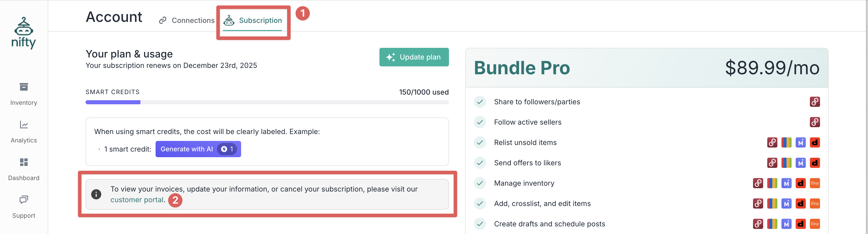Screen dimensions: 868x234
Task: Click Poshmark icon beside Share to followers/parties
Action: pos(814,102)
